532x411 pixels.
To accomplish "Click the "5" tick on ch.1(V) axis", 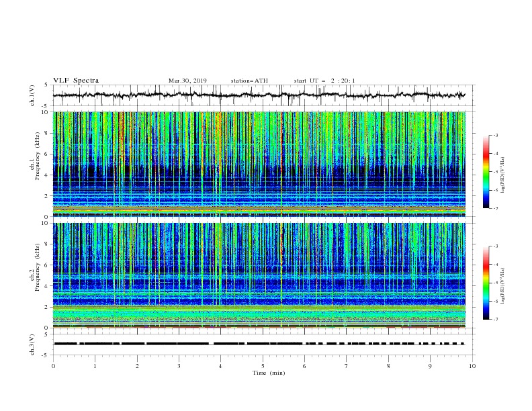I will pyautogui.click(x=46, y=85).
